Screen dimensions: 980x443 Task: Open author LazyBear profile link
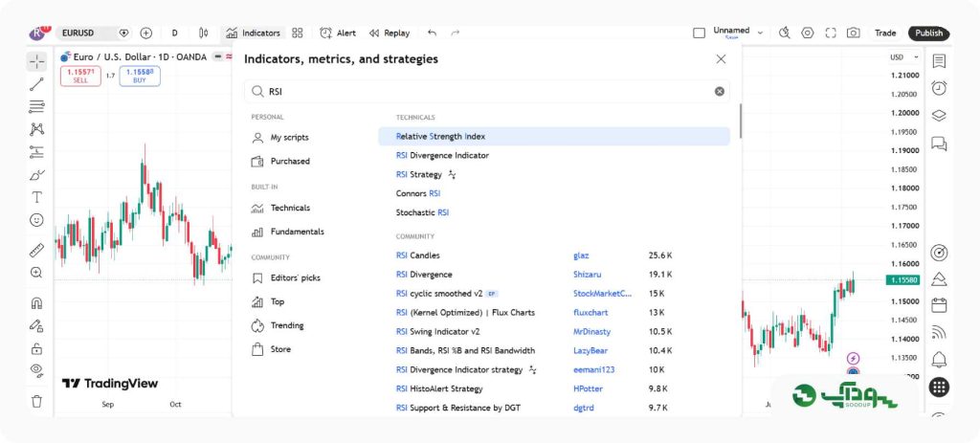(x=590, y=350)
